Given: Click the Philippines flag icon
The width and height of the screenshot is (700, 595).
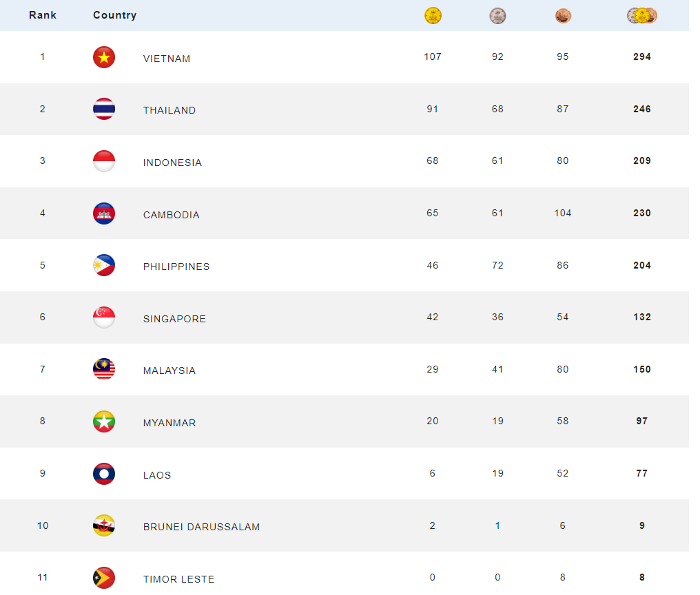Looking at the screenshot, I should 104,265.
